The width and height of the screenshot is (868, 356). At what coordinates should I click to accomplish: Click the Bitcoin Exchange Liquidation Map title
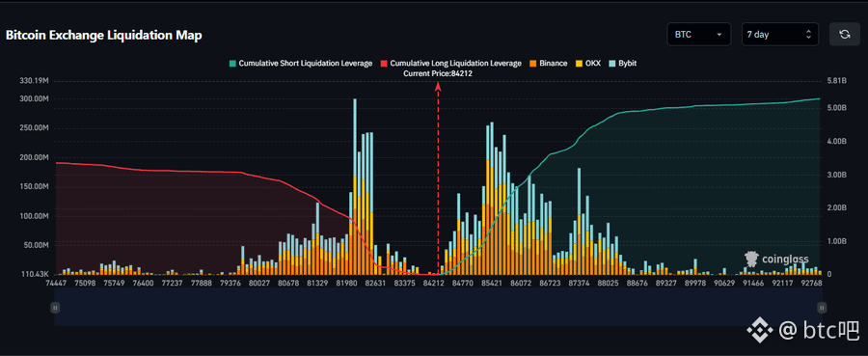[x=103, y=36]
